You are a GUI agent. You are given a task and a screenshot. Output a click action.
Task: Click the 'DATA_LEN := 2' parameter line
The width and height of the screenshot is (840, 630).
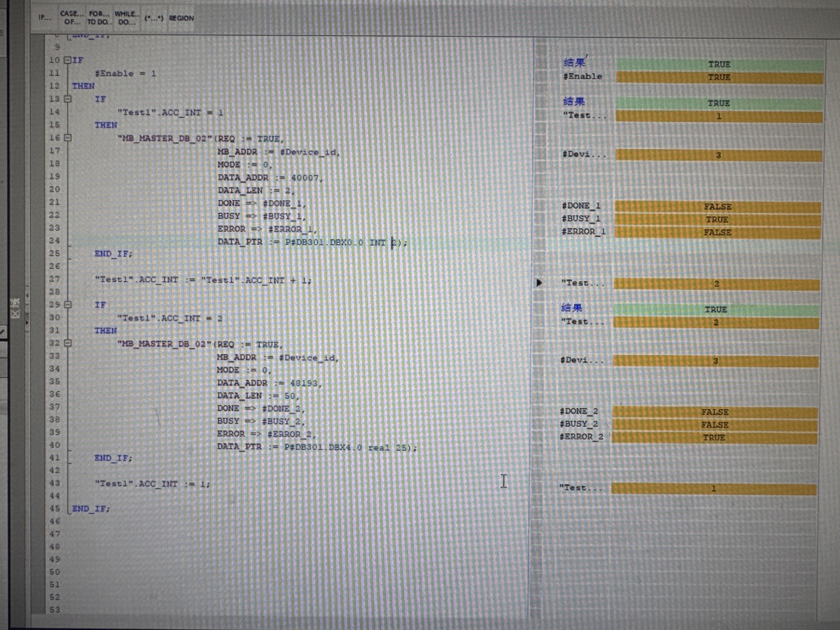click(x=256, y=190)
